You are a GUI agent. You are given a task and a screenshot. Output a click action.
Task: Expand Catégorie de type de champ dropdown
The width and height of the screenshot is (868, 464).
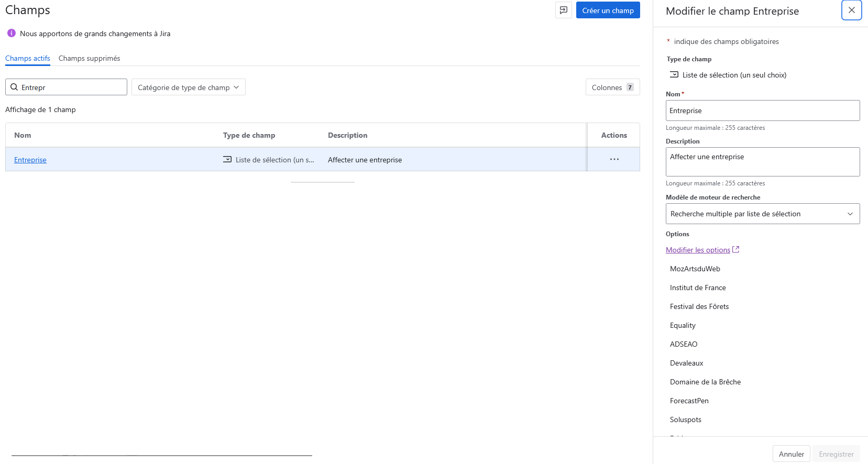[x=188, y=87]
